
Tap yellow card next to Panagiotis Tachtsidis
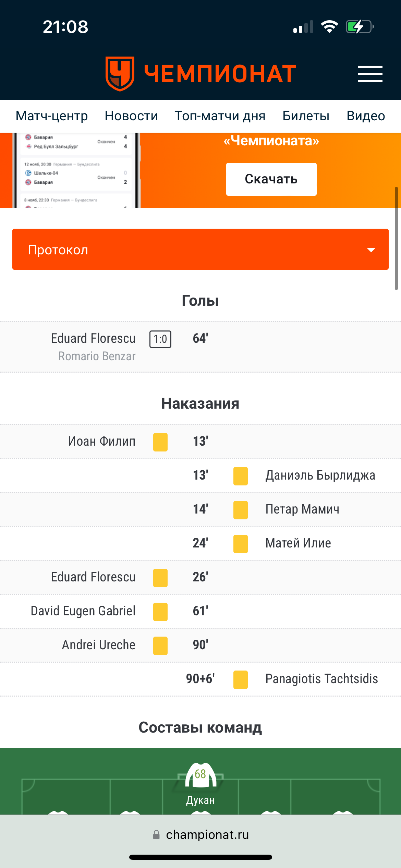tap(240, 679)
